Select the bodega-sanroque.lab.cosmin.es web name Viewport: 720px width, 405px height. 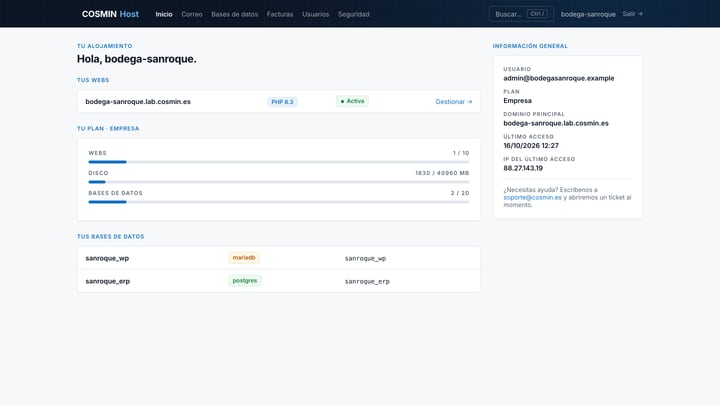pos(138,101)
